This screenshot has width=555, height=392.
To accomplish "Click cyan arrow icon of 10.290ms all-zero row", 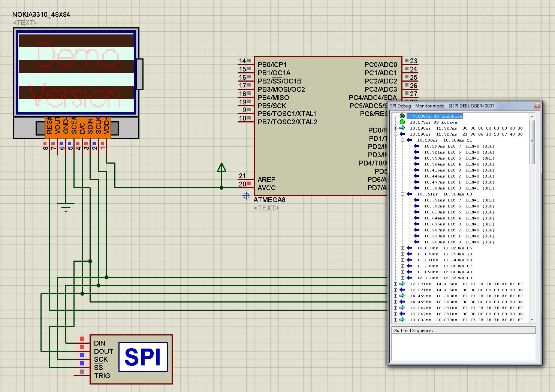I will 402,128.
